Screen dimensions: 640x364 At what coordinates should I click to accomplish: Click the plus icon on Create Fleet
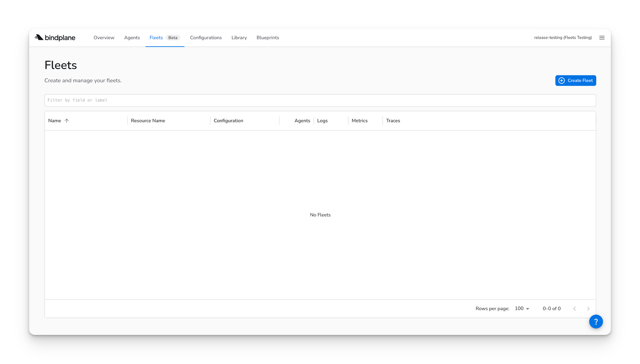coord(561,80)
